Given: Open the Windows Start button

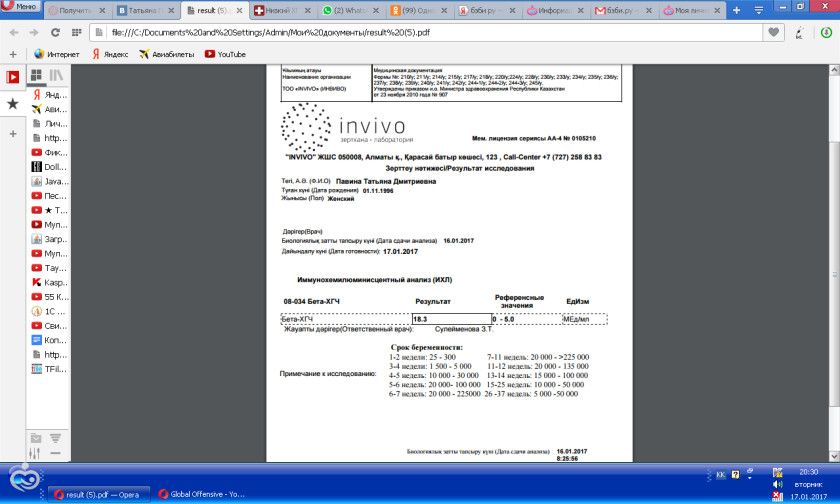Looking at the screenshot, I should tap(23, 478).
